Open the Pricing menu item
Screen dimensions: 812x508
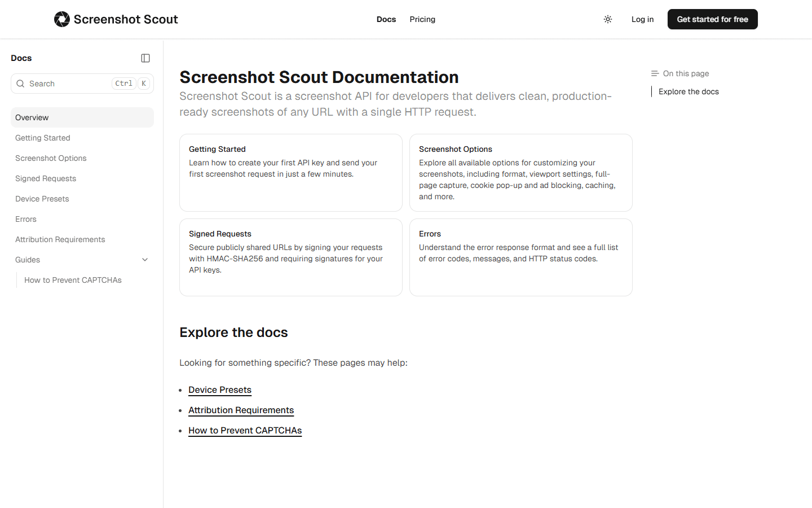[x=422, y=19]
